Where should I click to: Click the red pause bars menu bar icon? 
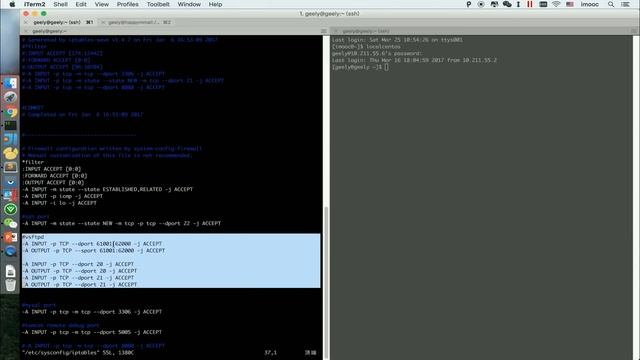tap(530, 4)
